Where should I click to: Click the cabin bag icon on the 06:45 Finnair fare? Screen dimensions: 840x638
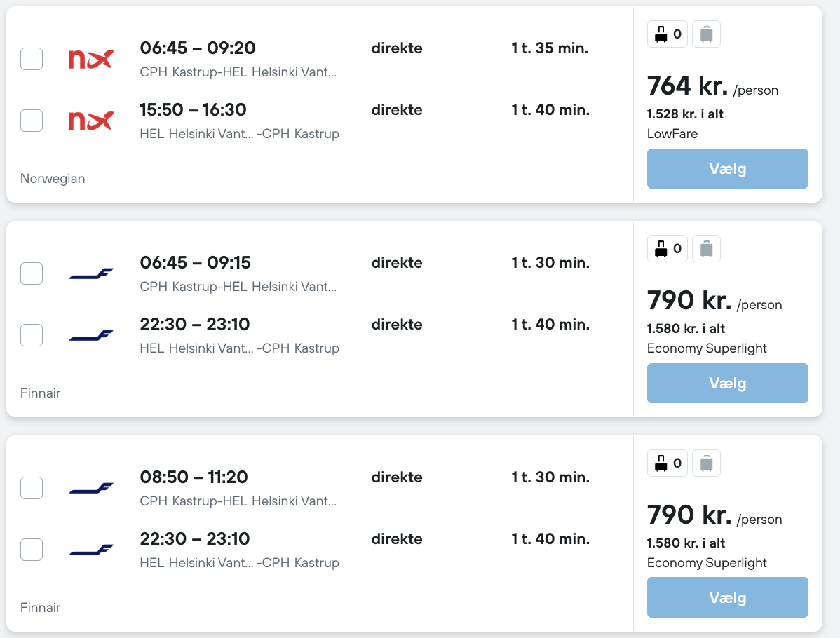667,249
